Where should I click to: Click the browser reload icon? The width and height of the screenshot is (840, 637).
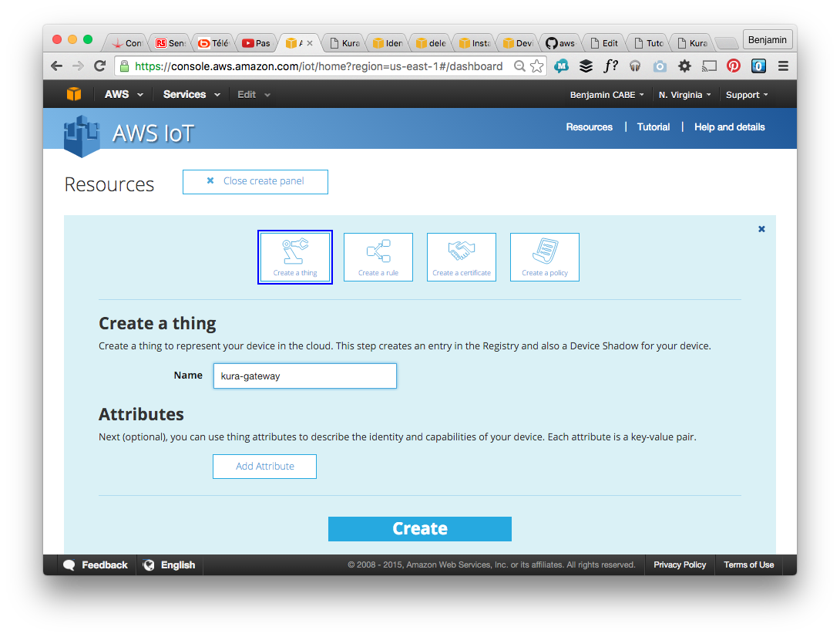click(99, 66)
